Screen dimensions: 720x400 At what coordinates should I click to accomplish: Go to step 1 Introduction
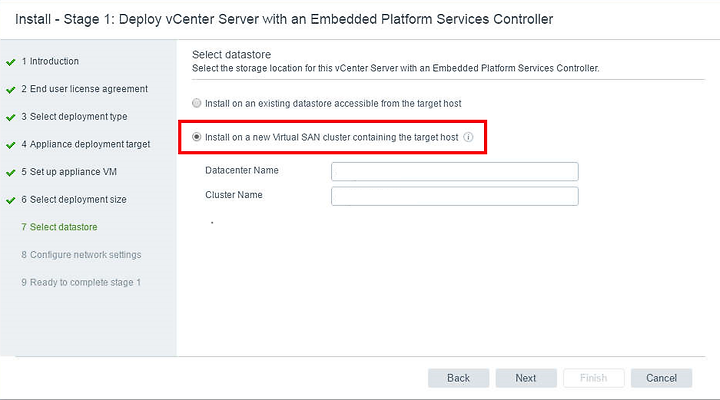(x=50, y=61)
